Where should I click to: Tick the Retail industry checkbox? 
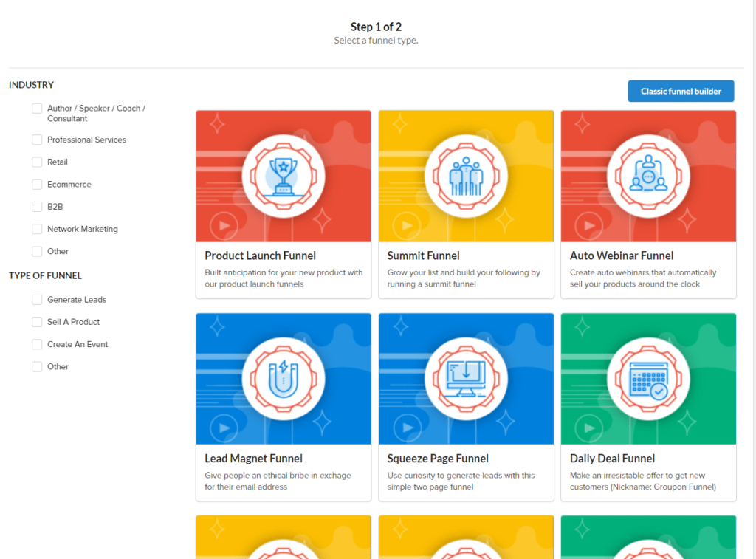pyautogui.click(x=37, y=162)
